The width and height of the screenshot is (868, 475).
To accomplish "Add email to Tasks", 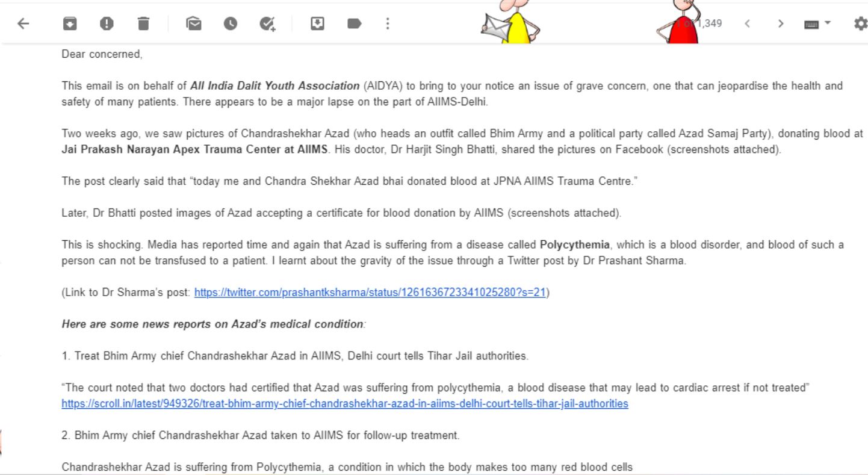I will coord(267,23).
